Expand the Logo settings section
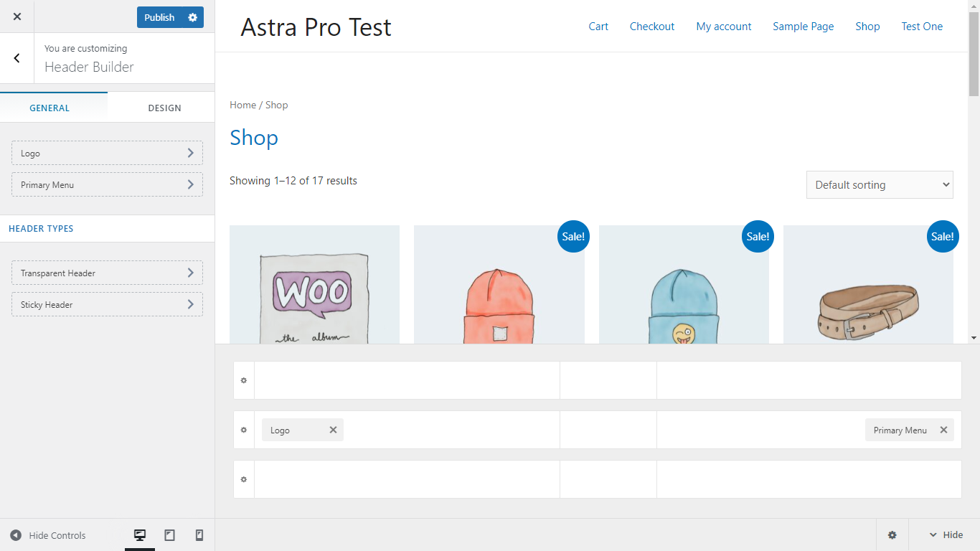980x551 pixels. click(107, 153)
